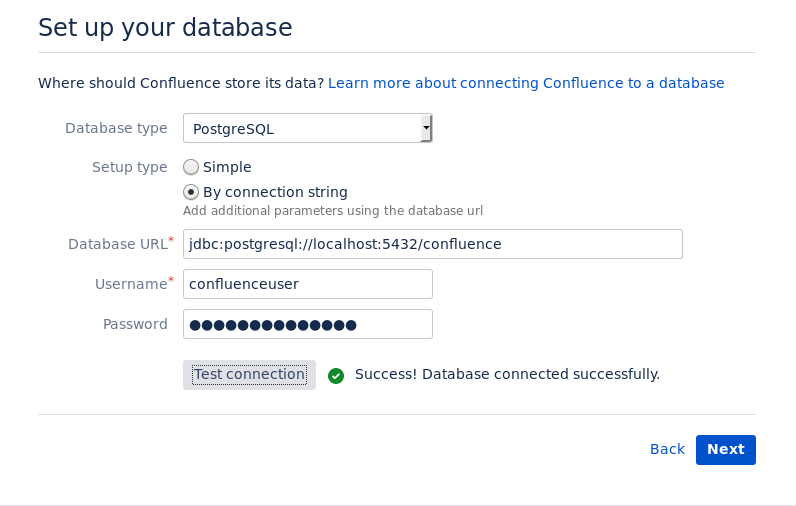This screenshot has height=506, width=796.
Task: Click the Database connected successfully message
Action: click(x=507, y=375)
